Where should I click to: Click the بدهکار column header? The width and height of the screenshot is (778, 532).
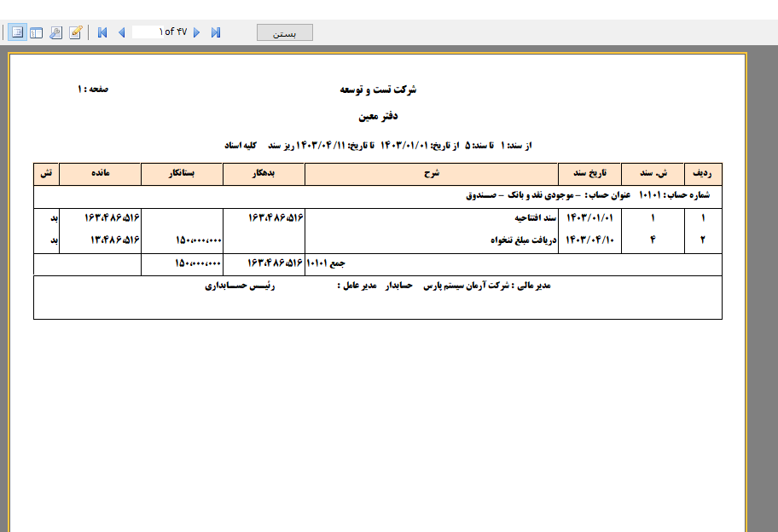point(264,174)
